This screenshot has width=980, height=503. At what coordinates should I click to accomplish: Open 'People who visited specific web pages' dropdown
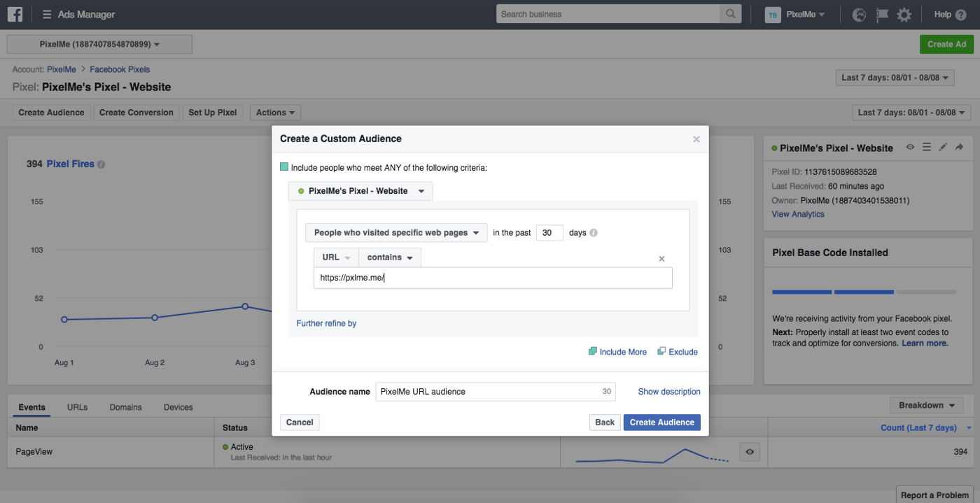pos(396,233)
